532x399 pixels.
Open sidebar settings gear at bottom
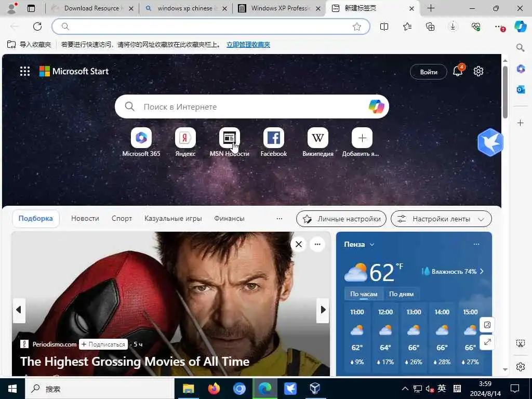point(521,367)
